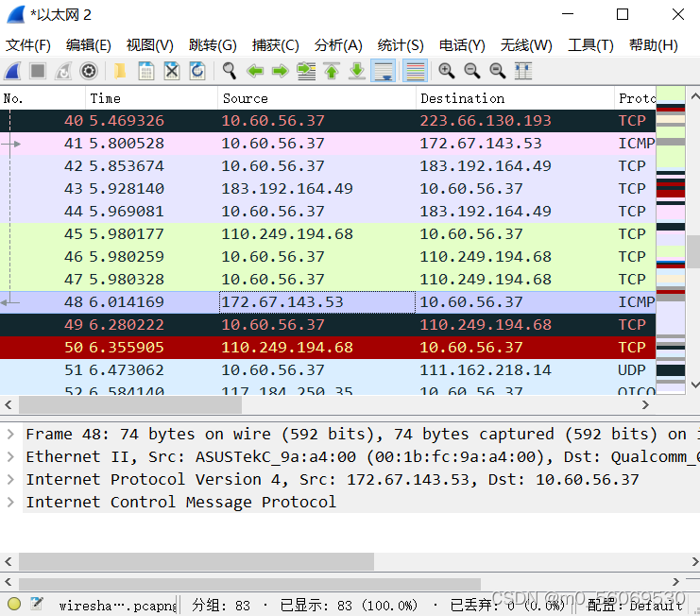Zoom out the main window text
This screenshot has width=700, height=616.
coord(472,71)
